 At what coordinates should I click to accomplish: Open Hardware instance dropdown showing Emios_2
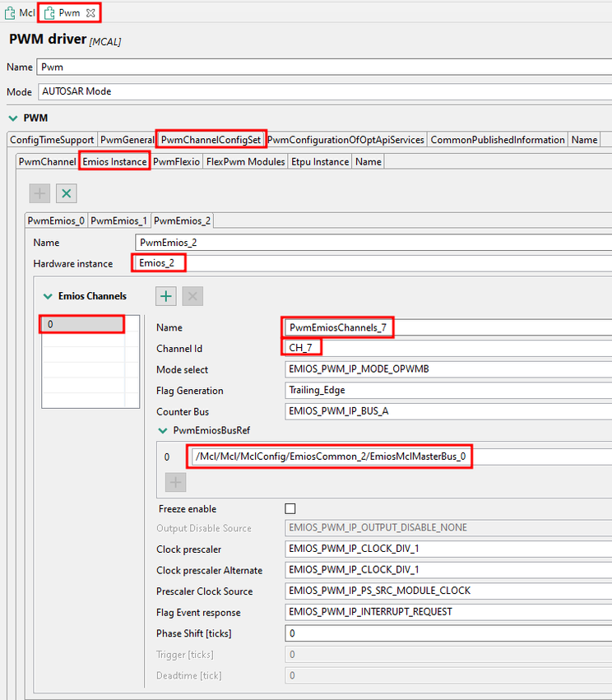pyautogui.click(x=373, y=263)
